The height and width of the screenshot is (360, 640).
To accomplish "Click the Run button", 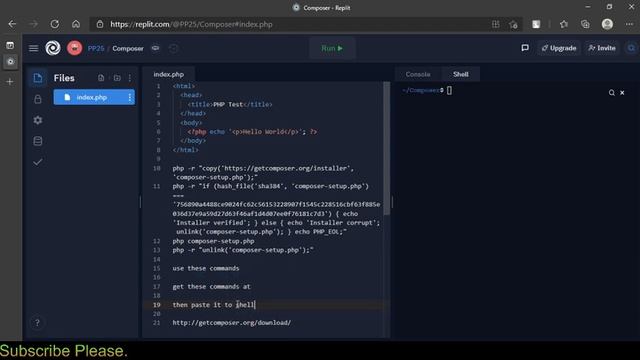I will [x=332, y=48].
